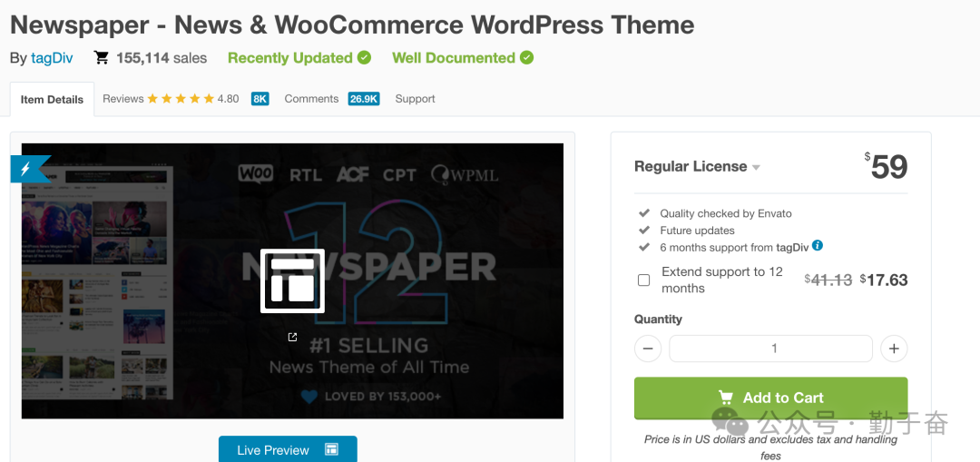Click the discounted $17.63 support price
Image resolution: width=980 pixels, height=462 pixels.
click(884, 280)
